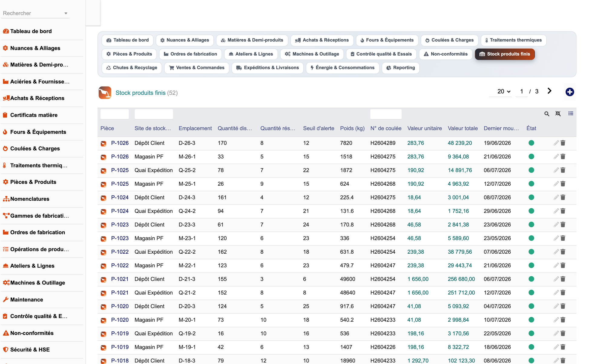Screen dimensions: 589x364
Task: Click the search magnifier icon in table header
Action: (547, 114)
